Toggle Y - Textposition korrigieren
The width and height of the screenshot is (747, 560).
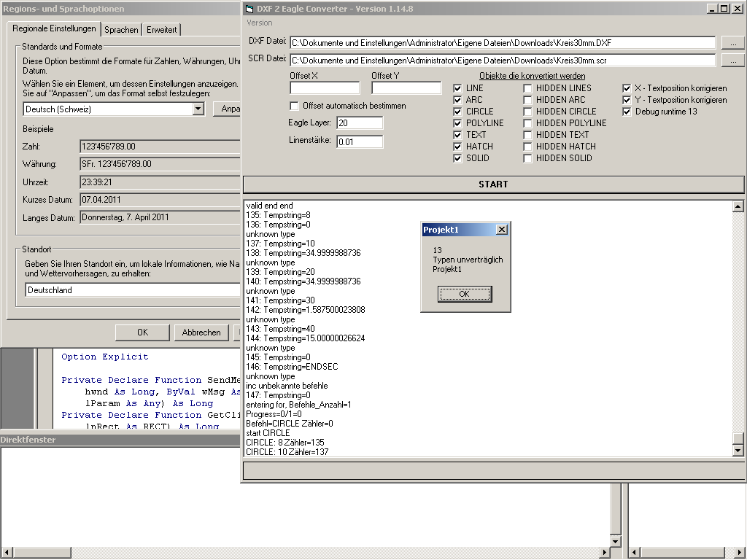627,100
